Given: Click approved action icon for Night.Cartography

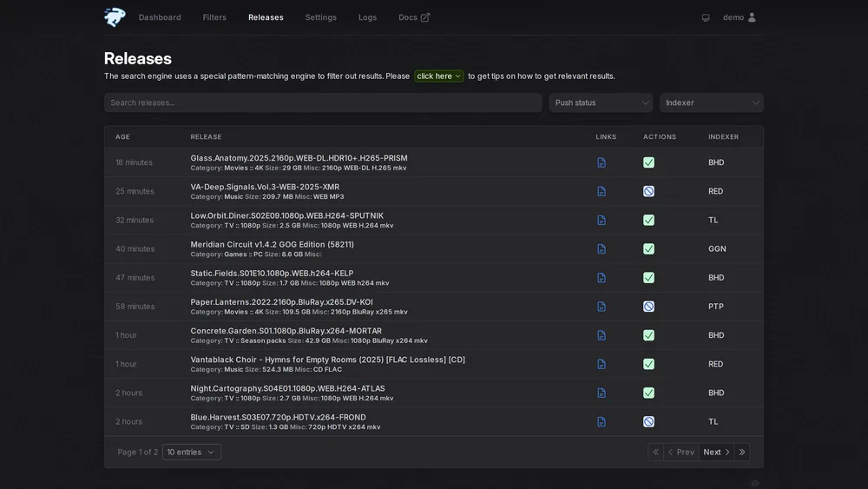Looking at the screenshot, I should tap(648, 393).
